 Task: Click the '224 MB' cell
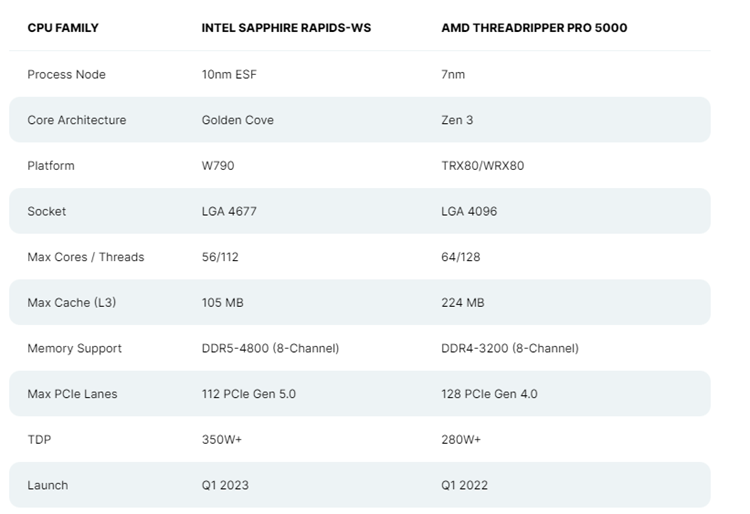tap(463, 303)
